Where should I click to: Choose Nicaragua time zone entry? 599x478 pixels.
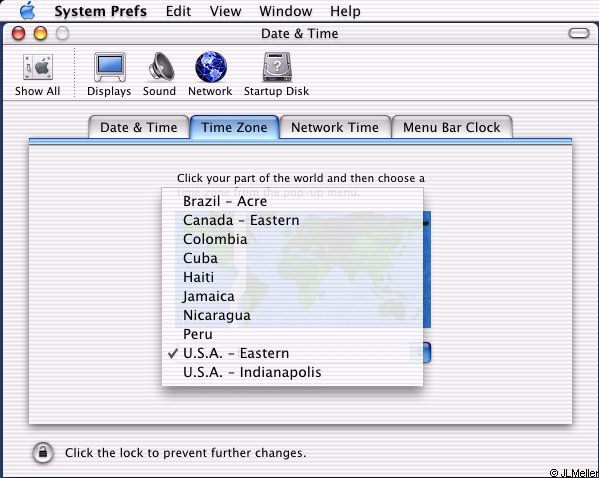point(292,315)
